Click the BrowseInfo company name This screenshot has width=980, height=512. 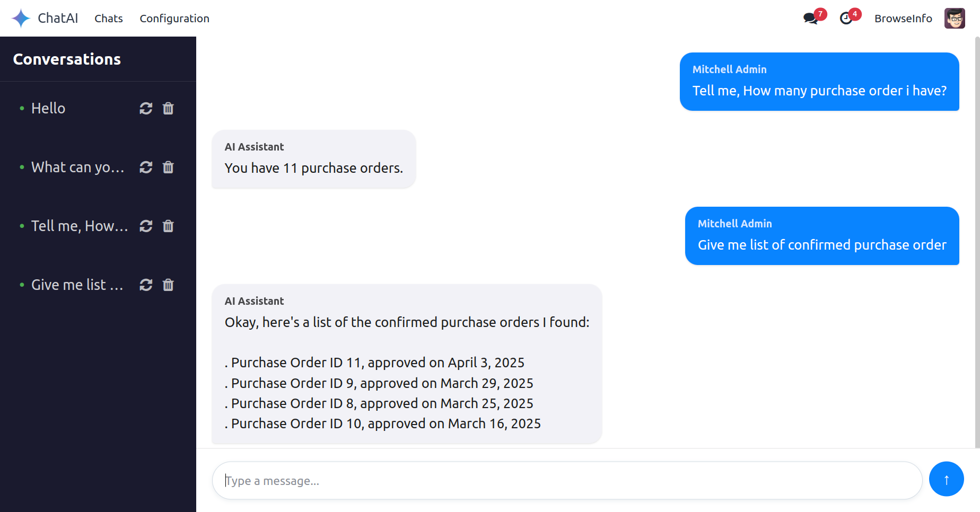pos(903,19)
